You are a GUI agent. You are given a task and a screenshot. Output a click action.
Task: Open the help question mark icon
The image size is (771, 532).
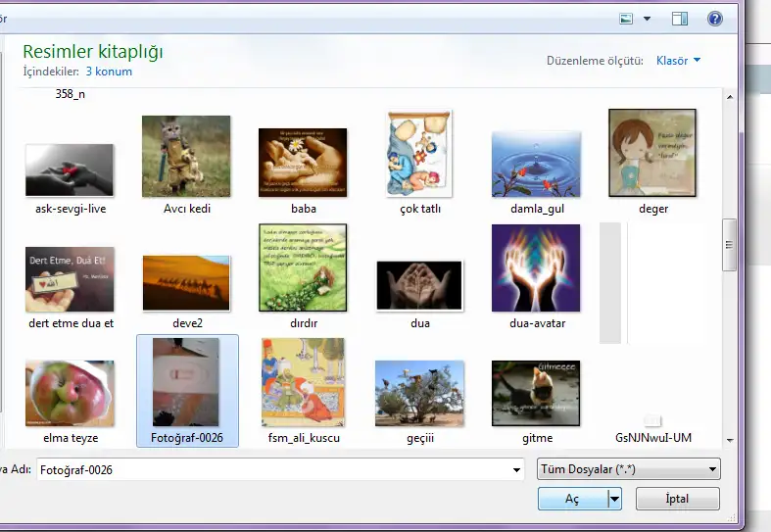[x=714, y=19]
